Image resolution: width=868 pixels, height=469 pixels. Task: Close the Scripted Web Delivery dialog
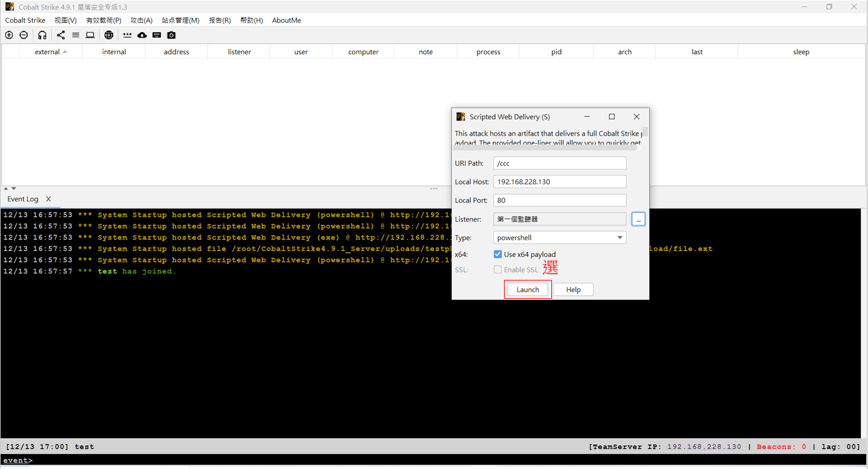coord(636,117)
